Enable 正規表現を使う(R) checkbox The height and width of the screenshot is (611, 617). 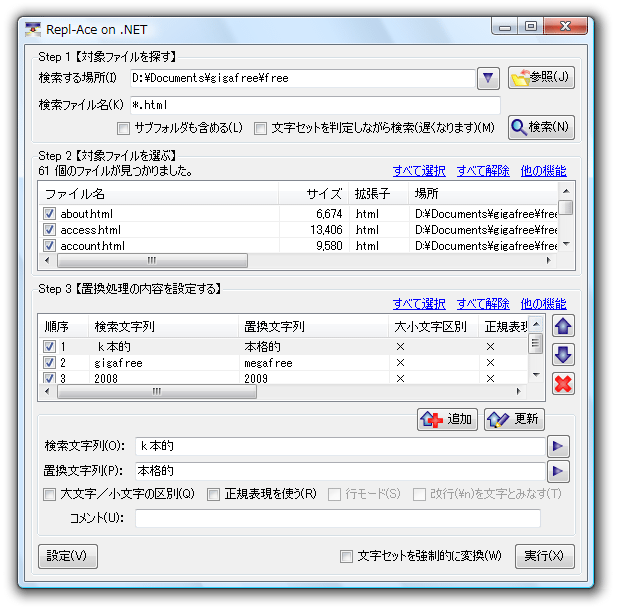tap(213, 494)
